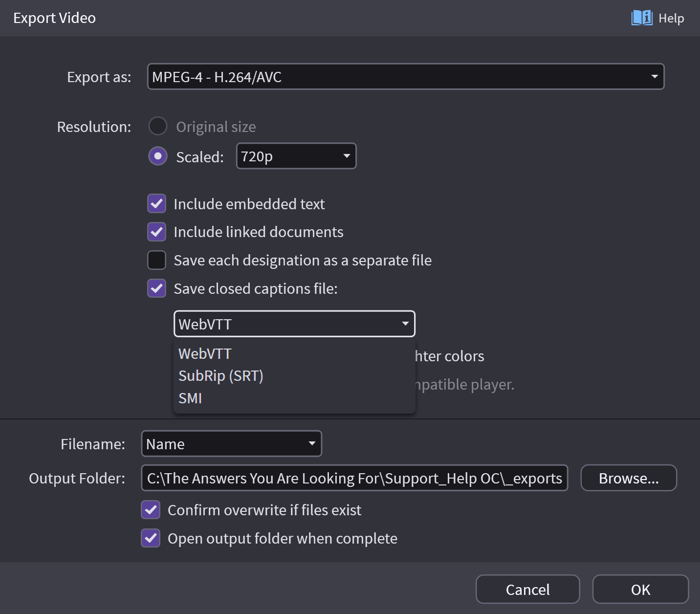Screen dimensions: 700x614
Task: Open the Filename Name dropdown
Action: point(231,444)
